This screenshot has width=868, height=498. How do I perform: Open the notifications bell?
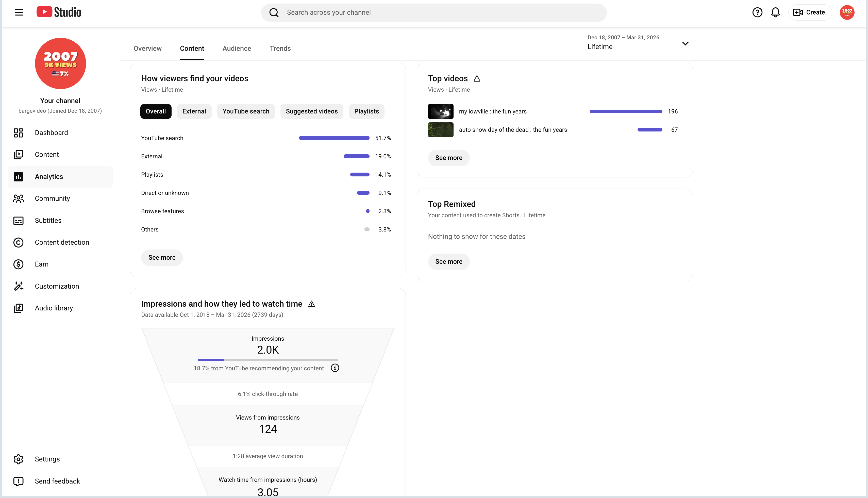tap(775, 12)
